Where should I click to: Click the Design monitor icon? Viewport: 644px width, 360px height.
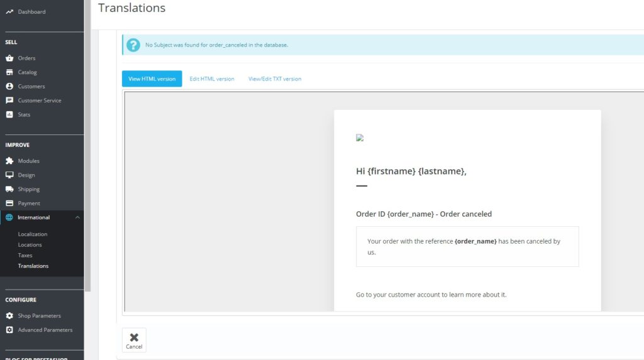pyautogui.click(x=9, y=175)
